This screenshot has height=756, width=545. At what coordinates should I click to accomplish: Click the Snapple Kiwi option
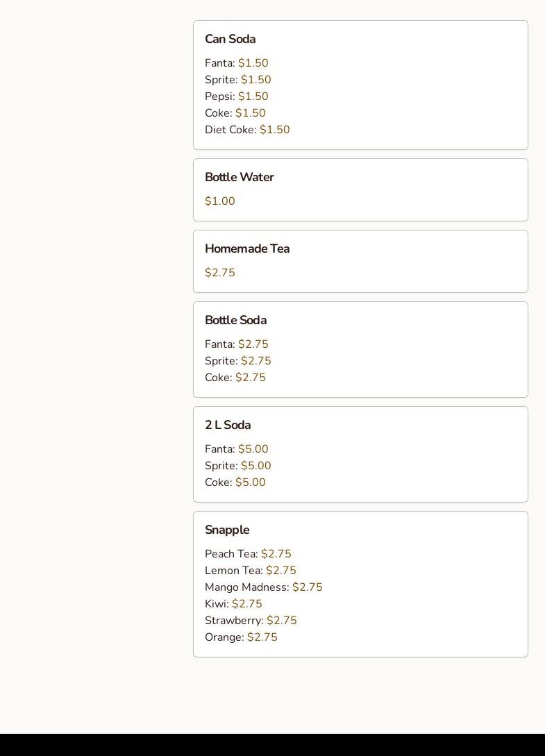point(233,604)
